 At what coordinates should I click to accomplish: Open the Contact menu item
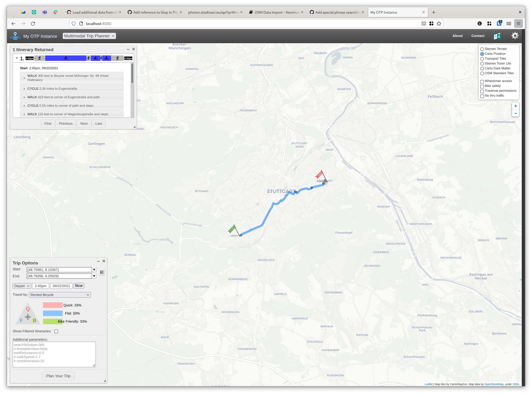click(x=478, y=36)
